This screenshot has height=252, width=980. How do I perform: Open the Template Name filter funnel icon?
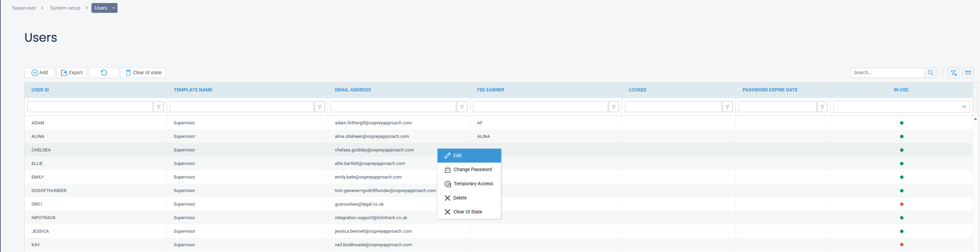click(320, 107)
